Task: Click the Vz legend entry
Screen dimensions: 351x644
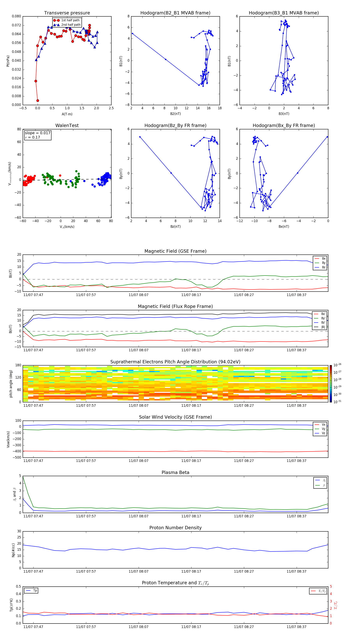Action: point(320,433)
